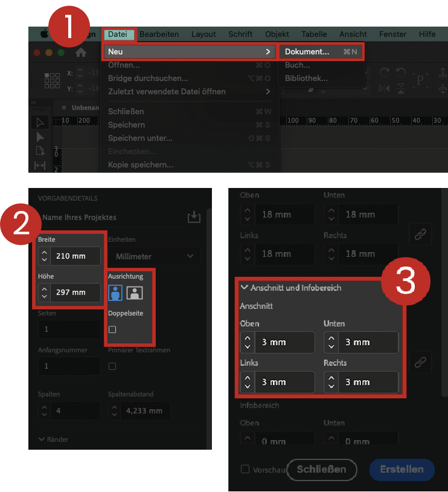Select the Direct Selection tool
The height and width of the screenshot is (492, 448).
(x=40, y=137)
